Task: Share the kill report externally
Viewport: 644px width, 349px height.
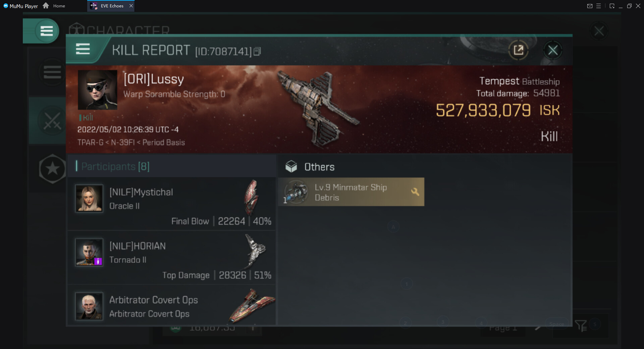Action: (518, 50)
